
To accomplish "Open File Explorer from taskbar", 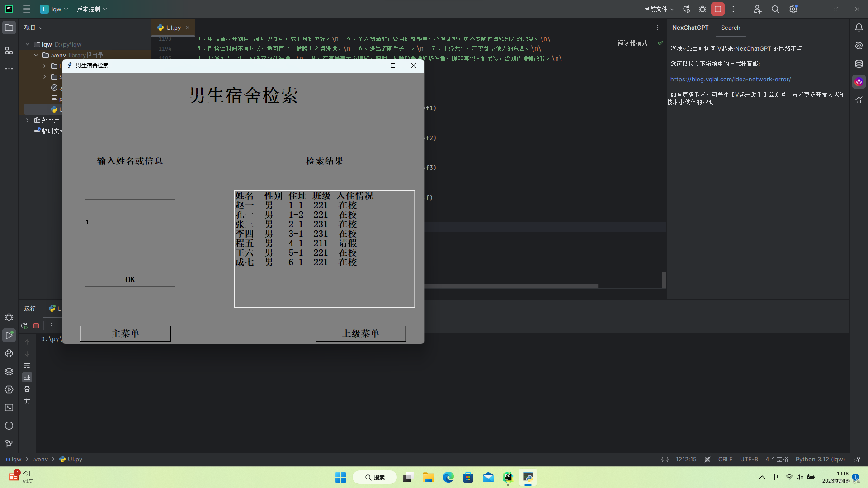I will 429,477.
